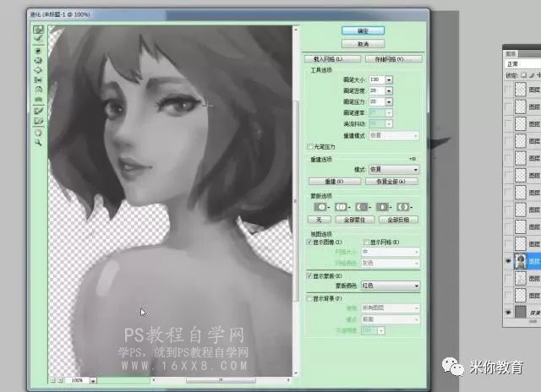
Task: Show the layer directly above the portrait layer
Action: click(508, 244)
